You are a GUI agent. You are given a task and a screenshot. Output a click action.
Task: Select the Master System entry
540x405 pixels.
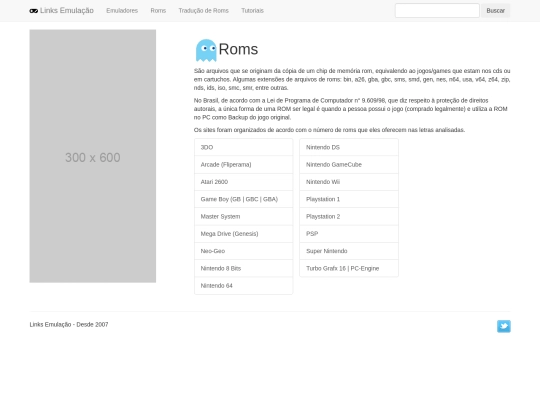click(243, 217)
